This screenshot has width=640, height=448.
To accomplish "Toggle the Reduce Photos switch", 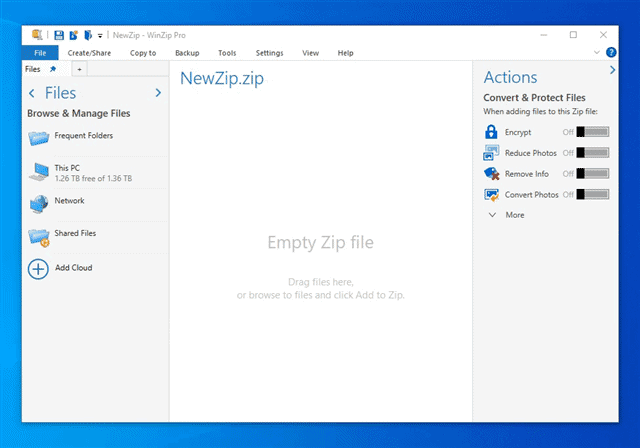I will 593,153.
